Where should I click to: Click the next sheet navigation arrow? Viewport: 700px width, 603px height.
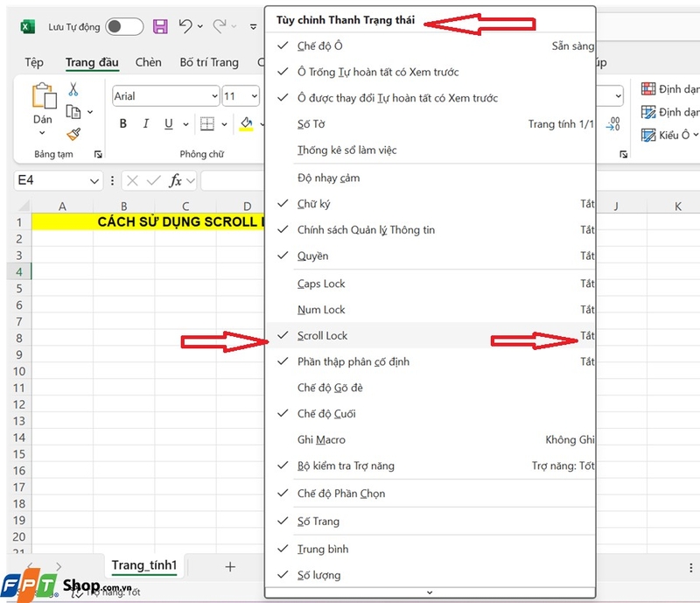coord(59,566)
